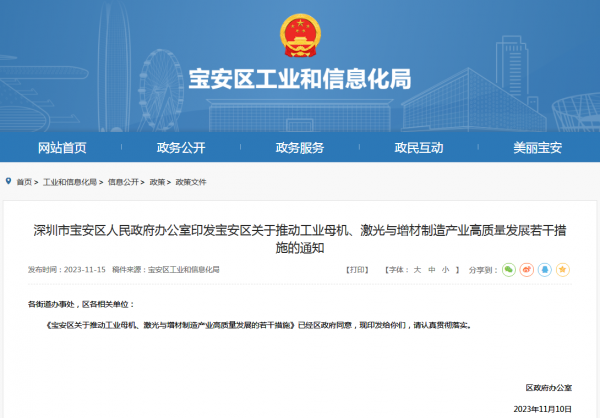Click 工业和信息化局 breadcrumb link
Screen dimensions: 600x418
point(70,183)
